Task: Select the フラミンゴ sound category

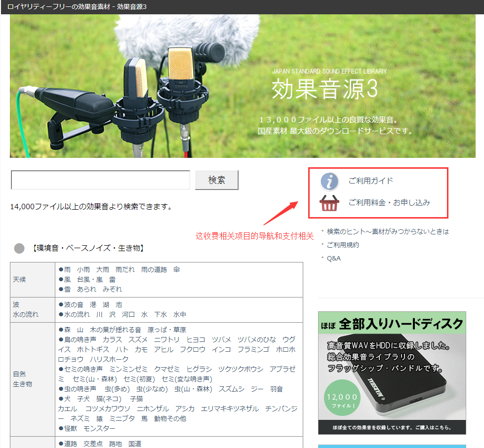Action: (x=253, y=350)
